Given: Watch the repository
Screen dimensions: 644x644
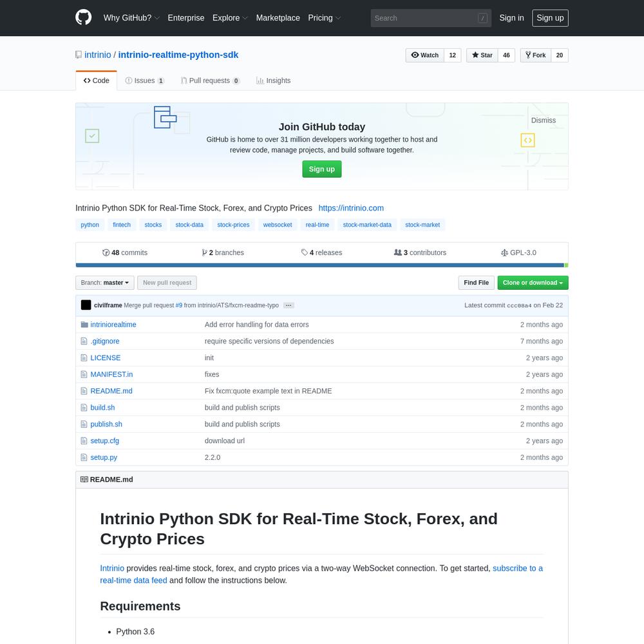Looking at the screenshot, I should tap(424, 55).
